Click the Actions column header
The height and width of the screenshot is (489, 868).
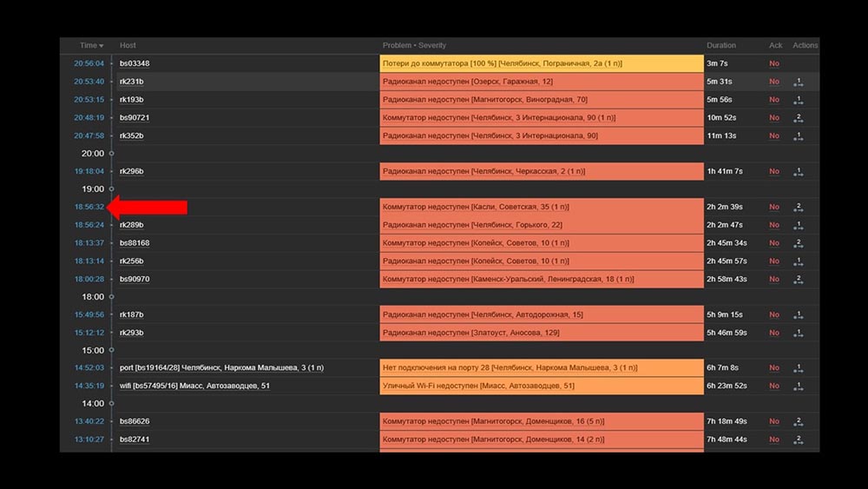(x=805, y=45)
